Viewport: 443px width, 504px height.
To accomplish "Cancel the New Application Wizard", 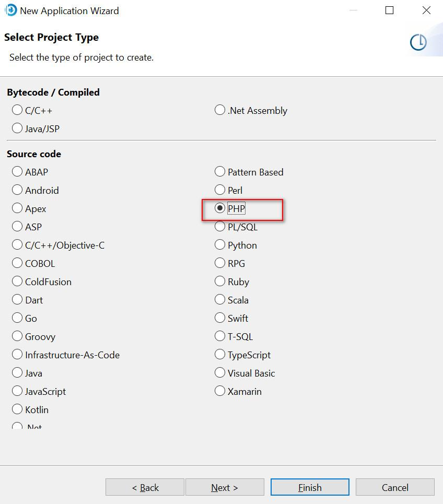I will tap(394, 487).
